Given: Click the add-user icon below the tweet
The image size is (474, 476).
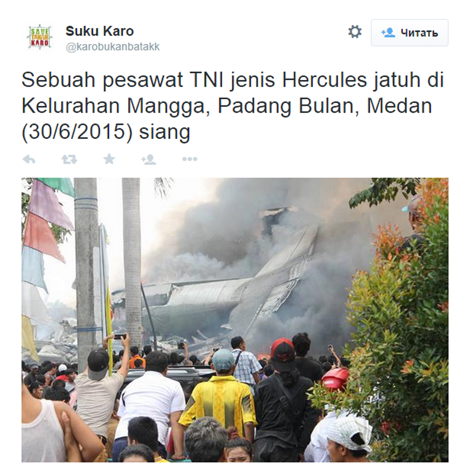Looking at the screenshot, I should [149, 159].
